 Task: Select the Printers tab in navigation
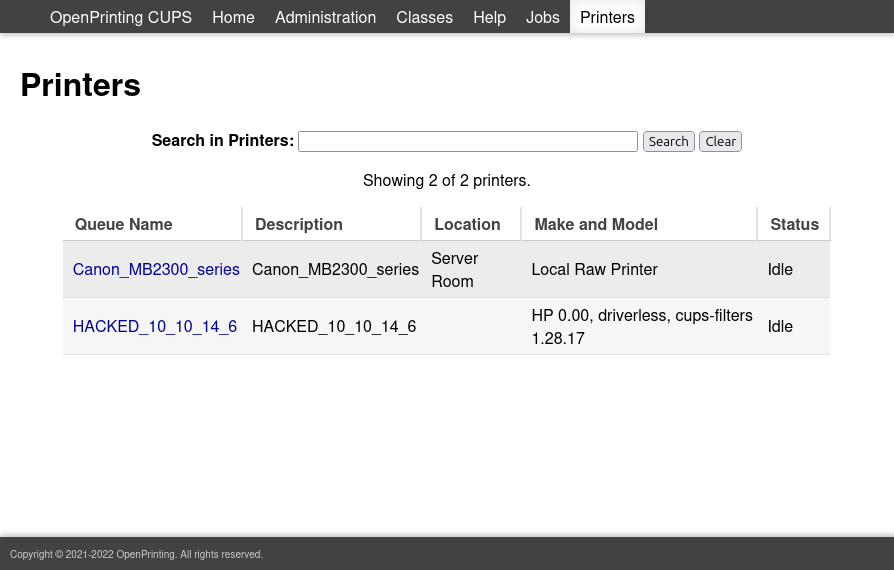click(x=607, y=17)
